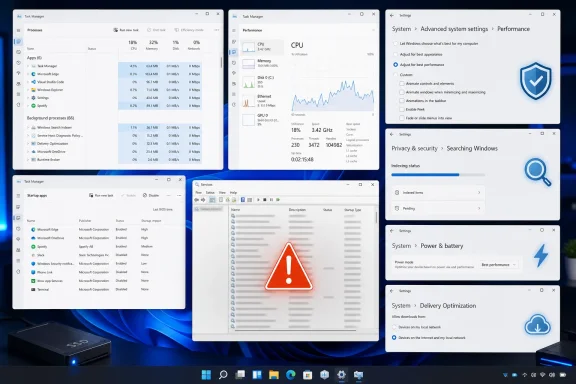Click the Services list vertical scrollbar

376,218
